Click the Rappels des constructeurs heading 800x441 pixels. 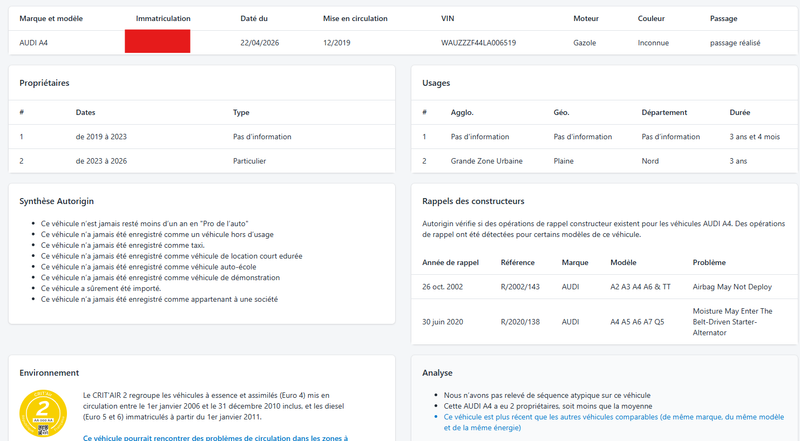(x=473, y=201)
